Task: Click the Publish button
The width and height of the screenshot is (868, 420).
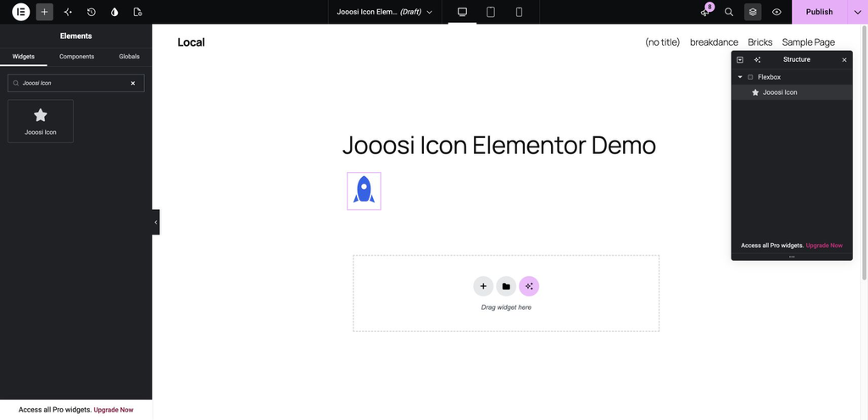Action: tap(820, 12)
